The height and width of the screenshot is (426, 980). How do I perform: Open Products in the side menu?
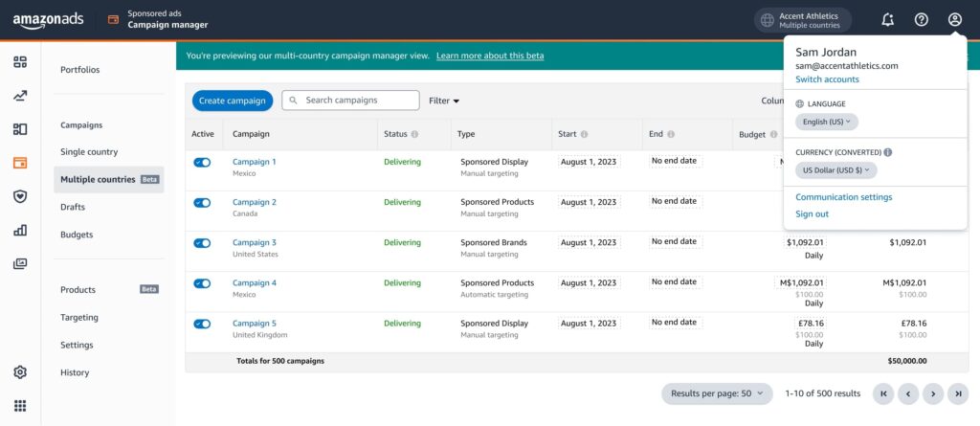click(78, 290)
